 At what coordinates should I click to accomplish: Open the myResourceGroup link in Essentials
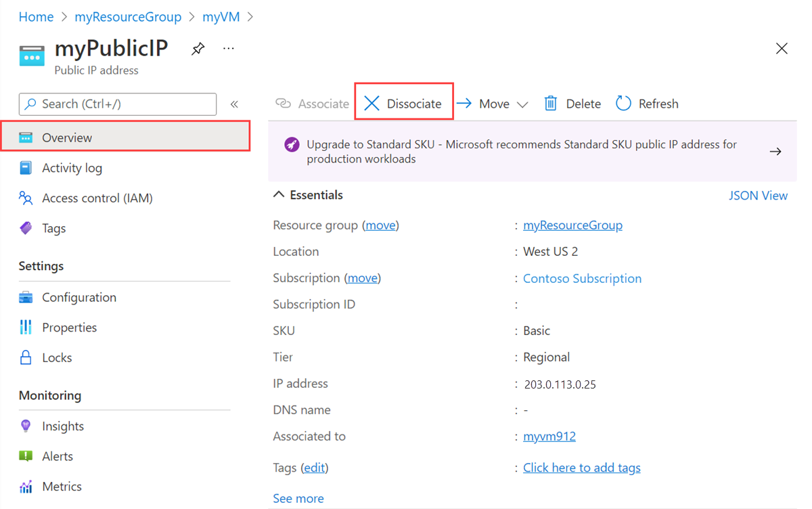pyautogui.click(x=572, y=225)
